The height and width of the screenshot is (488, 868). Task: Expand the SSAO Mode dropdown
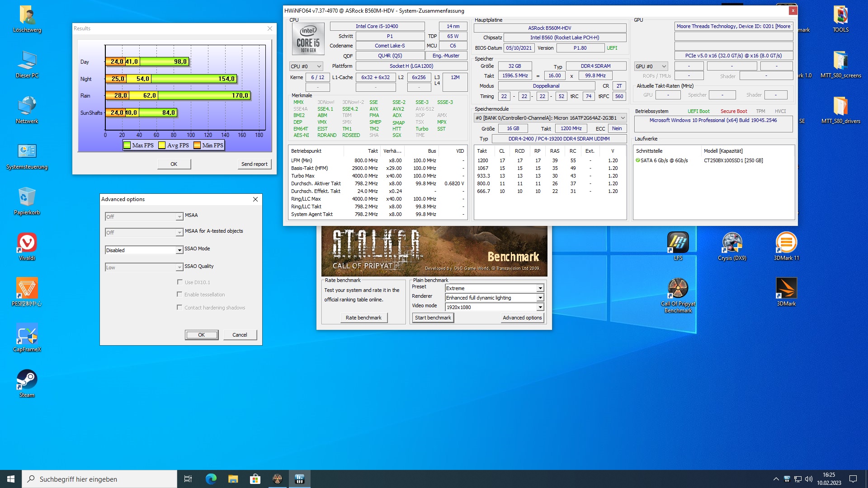click(x=179, y=250)
